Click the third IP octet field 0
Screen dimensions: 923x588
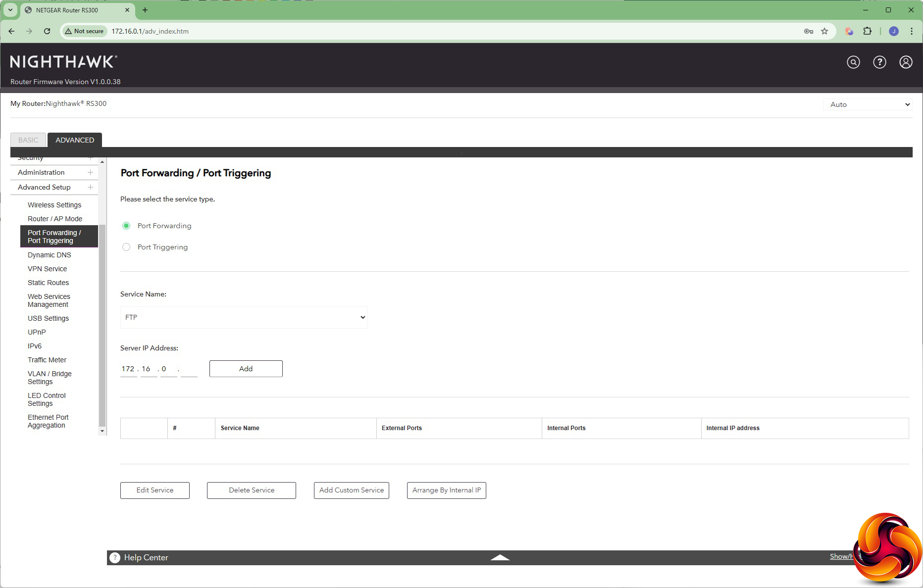169,369
